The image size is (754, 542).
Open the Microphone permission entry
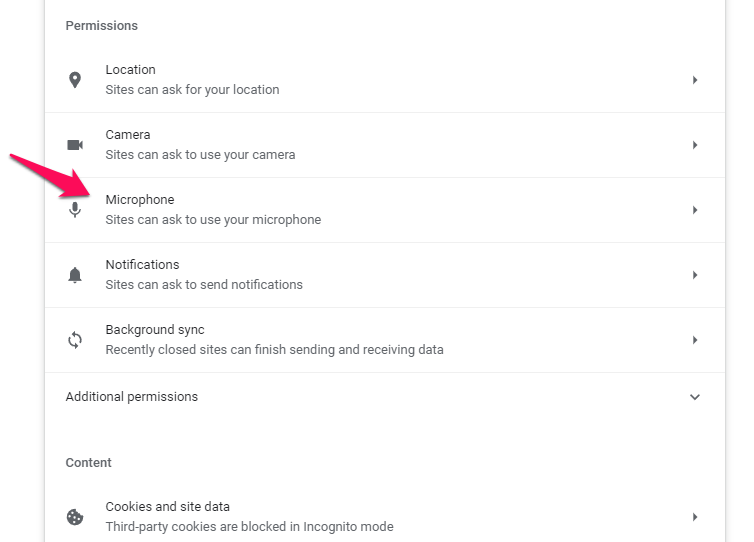pos(385,210)
